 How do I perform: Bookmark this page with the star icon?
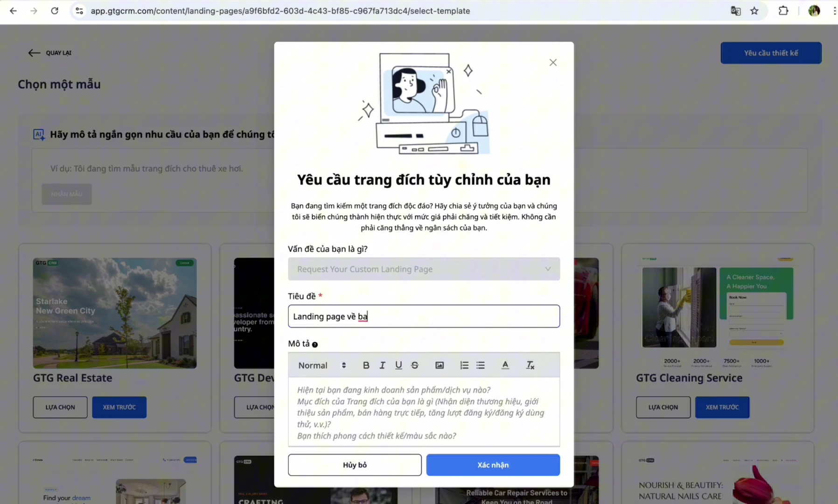click(x=754, y=11)
